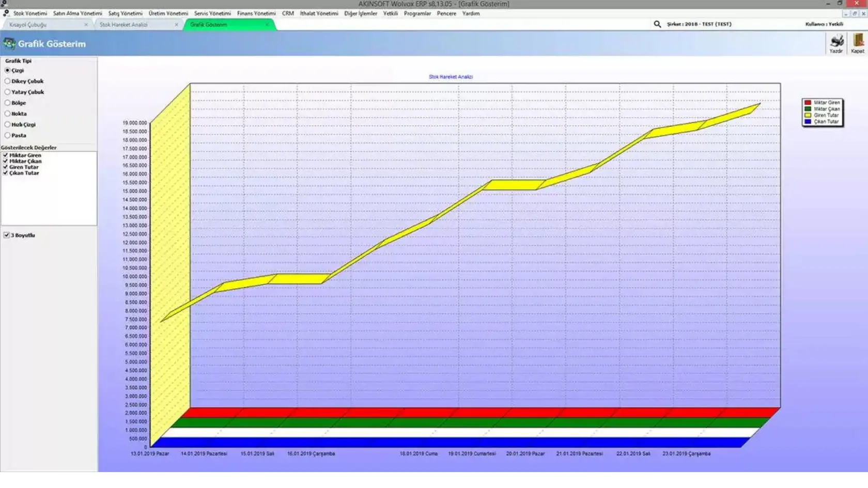
Task: Click the 19.000.000 axis value
Action: pos(134,123)
